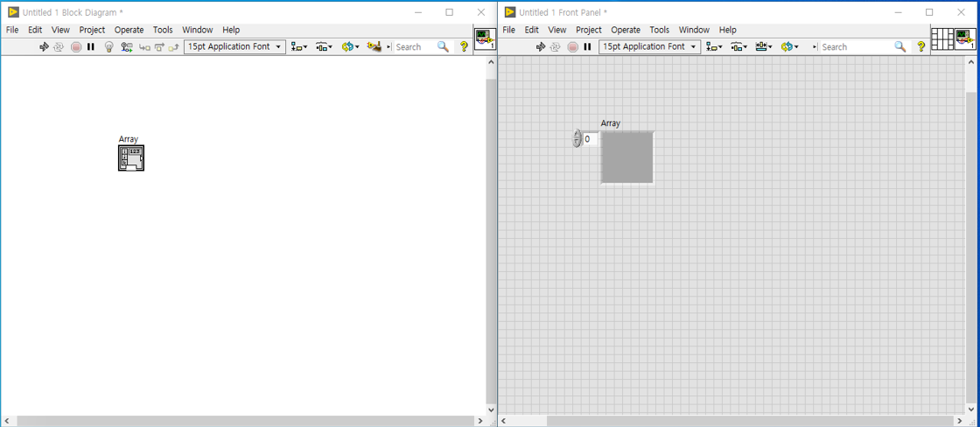
Task: Click magnifier search icon in Block Diagram
Action: coord(443,47)
